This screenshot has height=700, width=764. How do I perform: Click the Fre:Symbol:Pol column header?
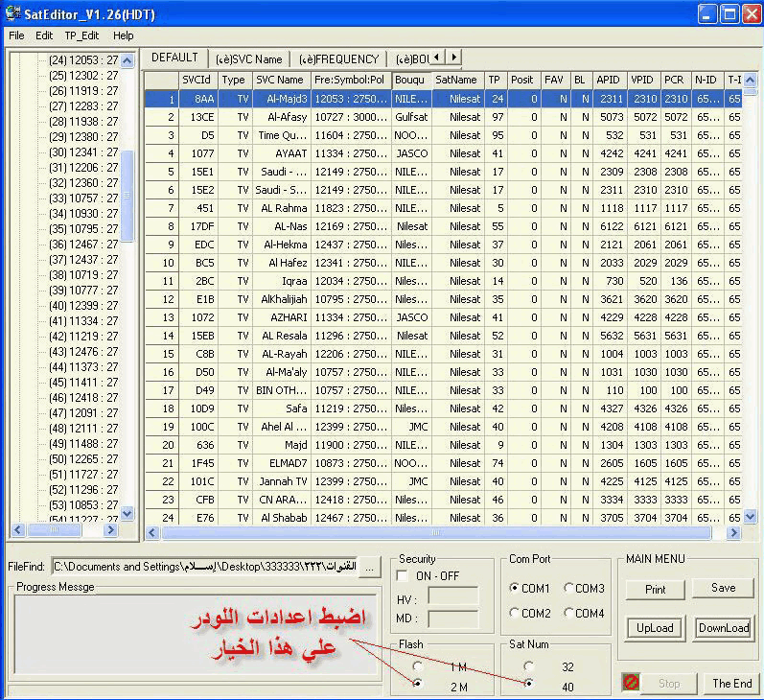[350, 80]
